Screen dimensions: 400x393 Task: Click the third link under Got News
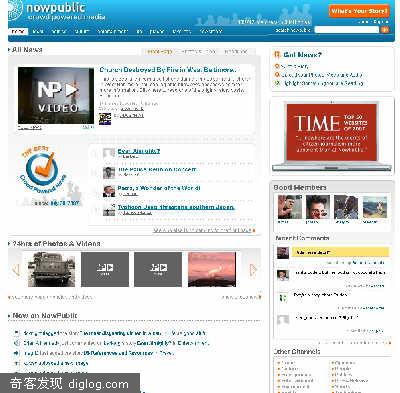[323, 83]
